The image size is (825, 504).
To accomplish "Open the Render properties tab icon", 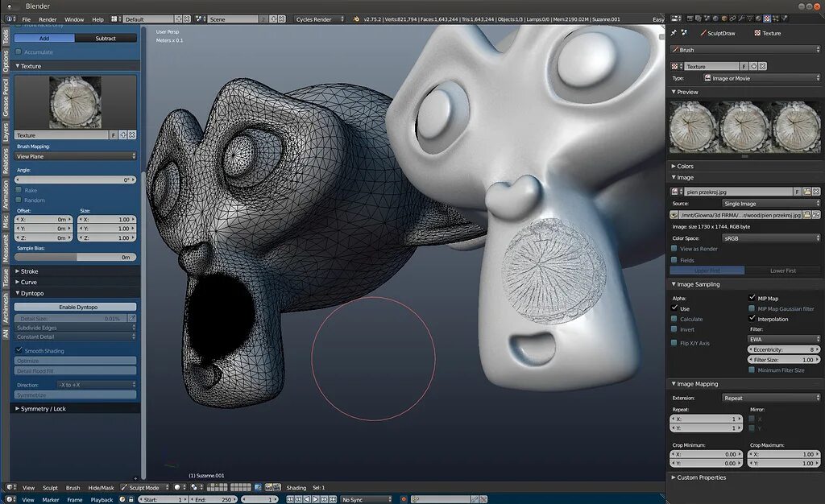I will pyautogui.click(x=690, y=19).
